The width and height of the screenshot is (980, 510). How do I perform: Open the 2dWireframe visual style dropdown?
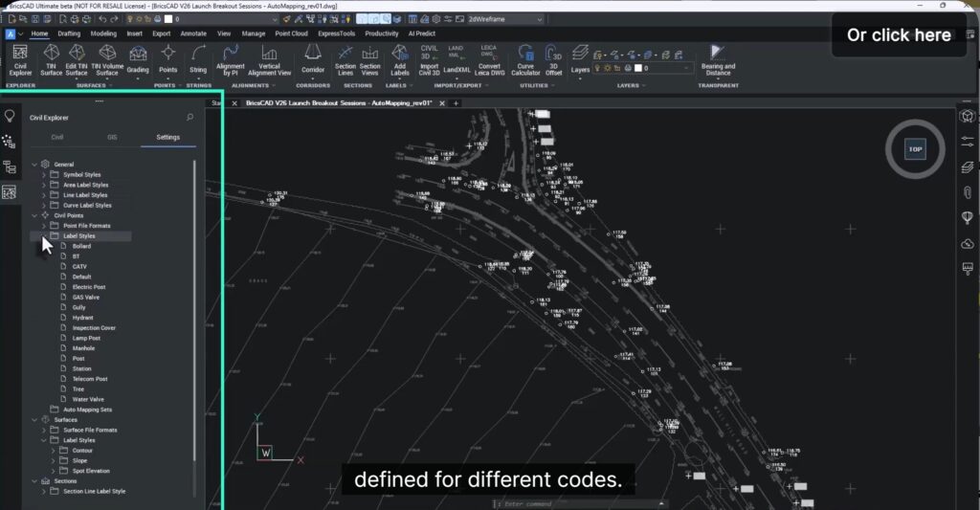click(504, 19)
